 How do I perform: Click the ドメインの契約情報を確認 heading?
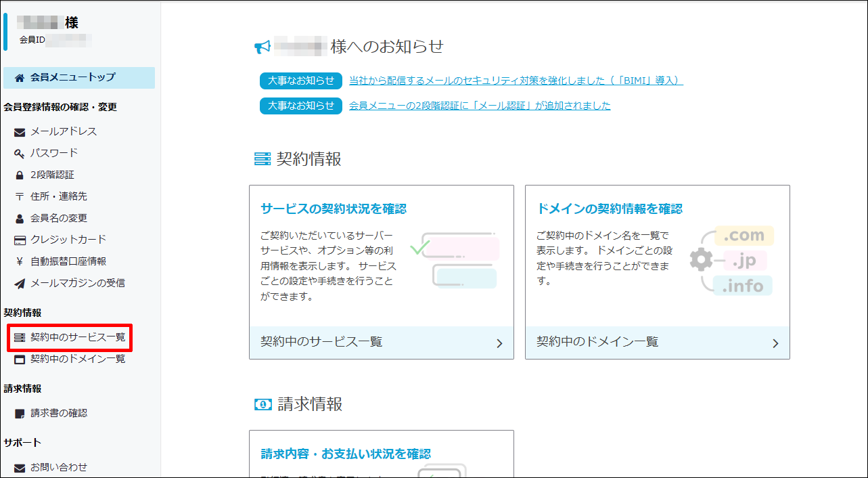(610, 209)
